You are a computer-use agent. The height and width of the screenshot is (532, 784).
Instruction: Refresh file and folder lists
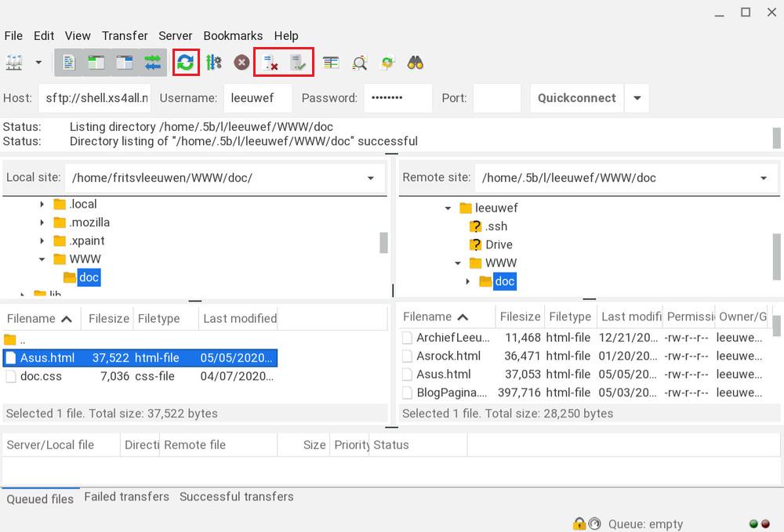tap(186, 63)
